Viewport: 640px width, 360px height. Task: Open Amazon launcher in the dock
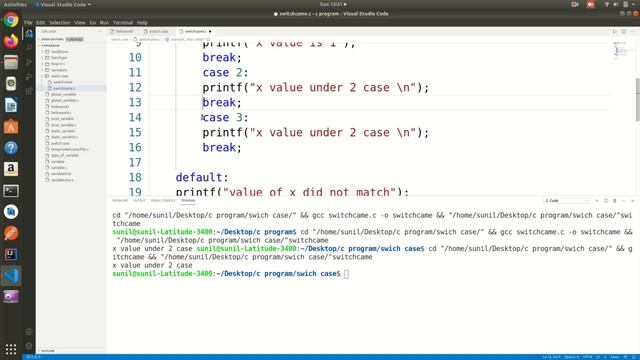click(11, 169)
